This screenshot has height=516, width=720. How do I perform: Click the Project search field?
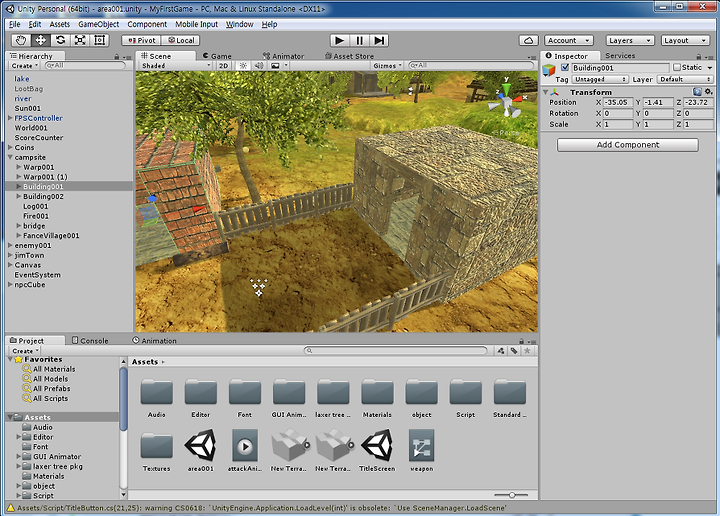[x=395, y=351]
